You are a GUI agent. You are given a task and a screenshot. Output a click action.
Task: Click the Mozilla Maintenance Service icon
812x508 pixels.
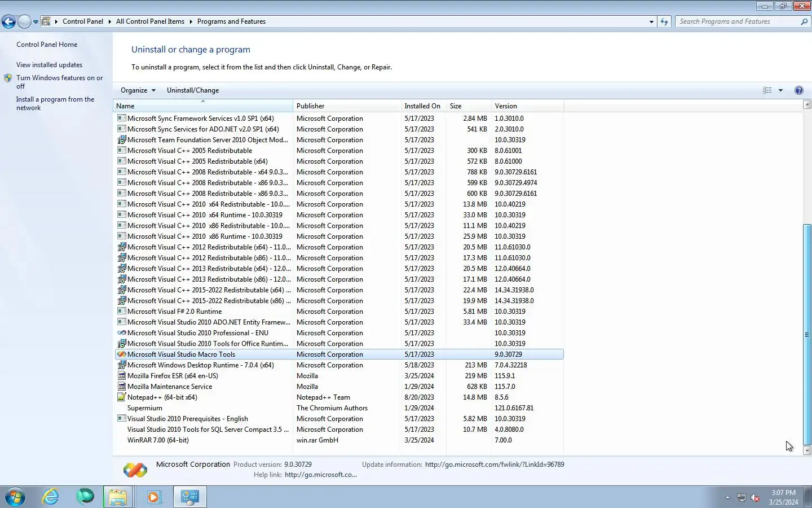click(x=121, y=387)
